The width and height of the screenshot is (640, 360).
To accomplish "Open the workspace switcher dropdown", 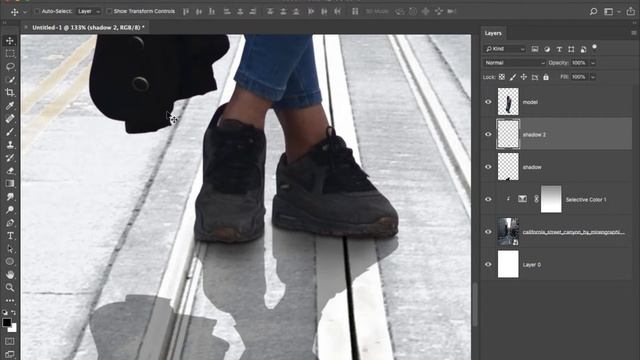I will [x=611, y=11].
